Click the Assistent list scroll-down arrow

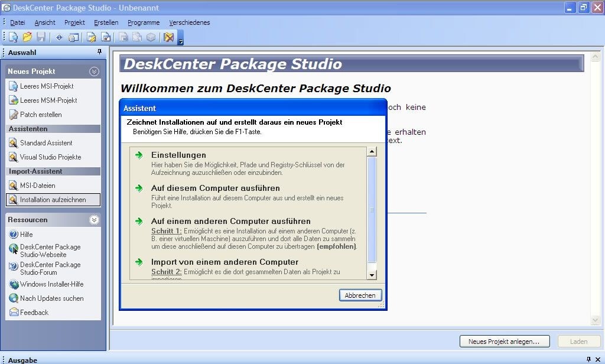tap(372, 275)
